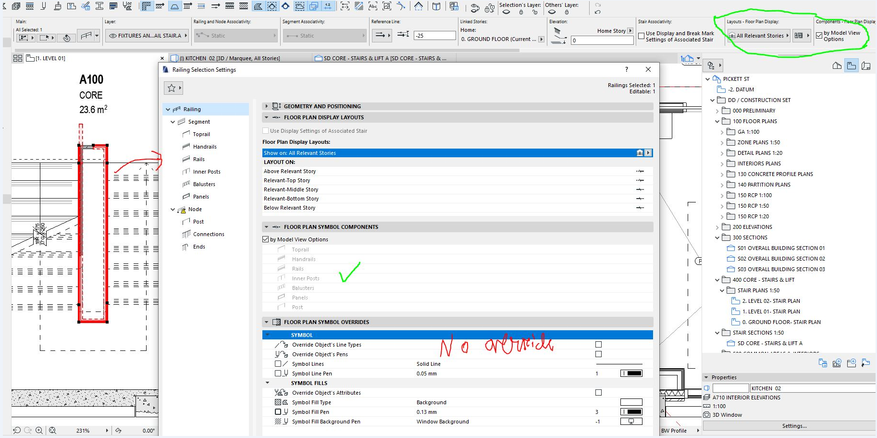The width and height of the screenshot is (877, 438).
Task: Click the Symbol Fill Type background swatch
Action: click(x=631, y=402)
